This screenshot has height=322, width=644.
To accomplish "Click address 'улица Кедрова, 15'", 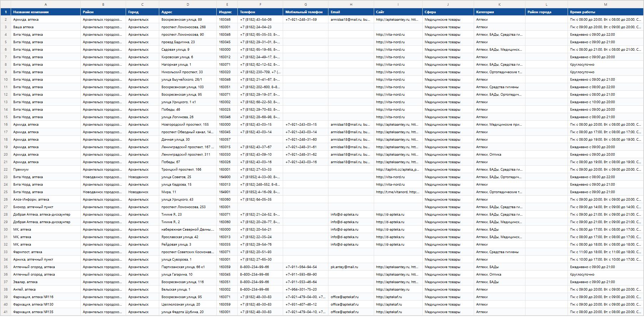I will click(x=188, y=185).
